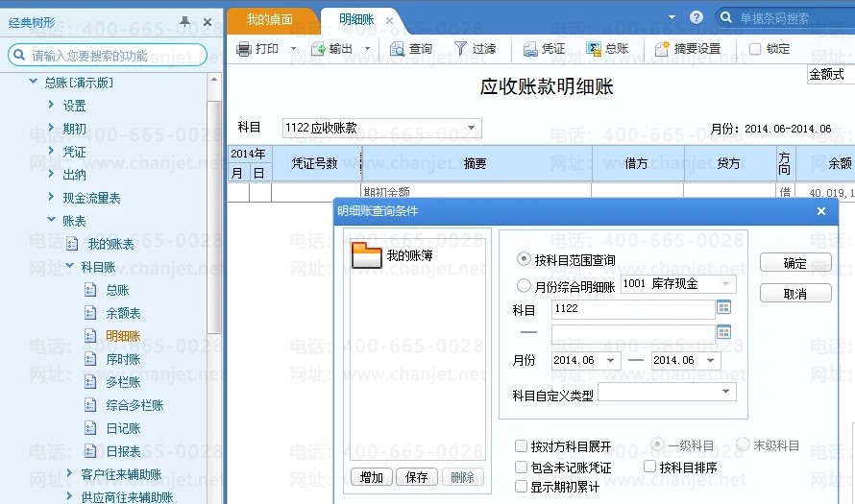Viewport: 855px width, 504px height.
Task: Close the classic tree panel
Action: [208, 22]
